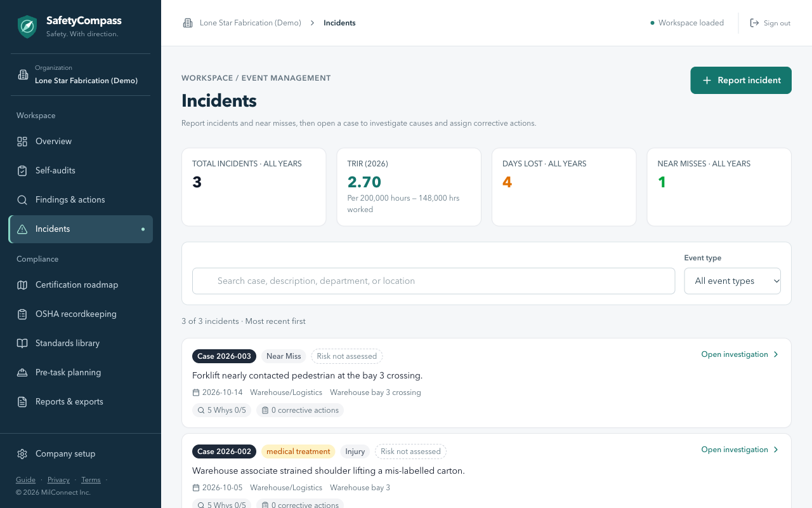Click the Sign out arrow icon

click(754, 23)
